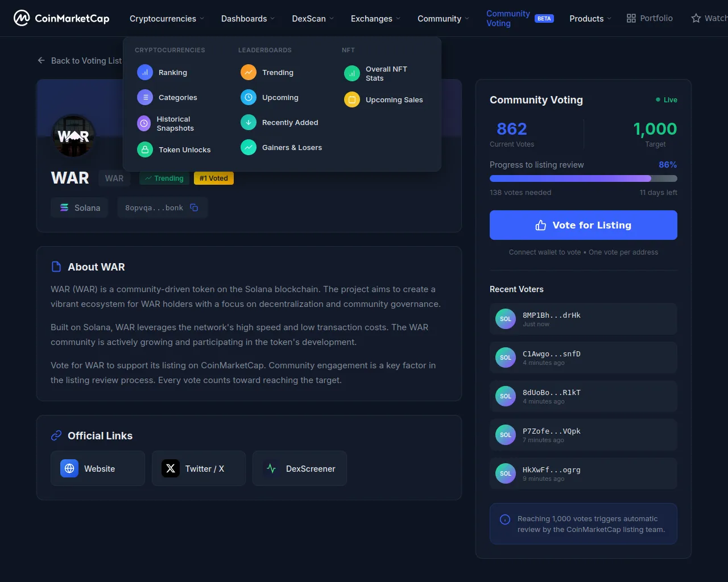This screenshot has width=728, height=582.
Task: Click the orange Trending icon
Action: pos(249,73)
